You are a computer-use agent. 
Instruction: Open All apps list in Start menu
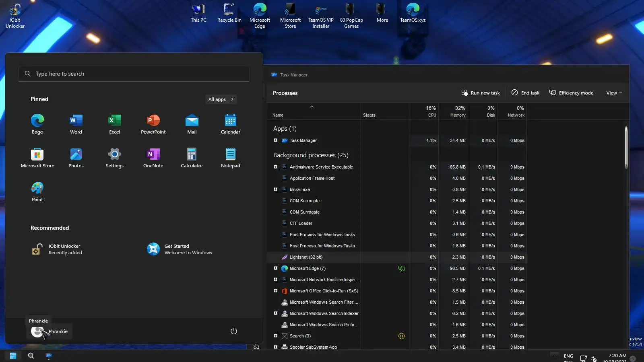click(x=221, y=99)
